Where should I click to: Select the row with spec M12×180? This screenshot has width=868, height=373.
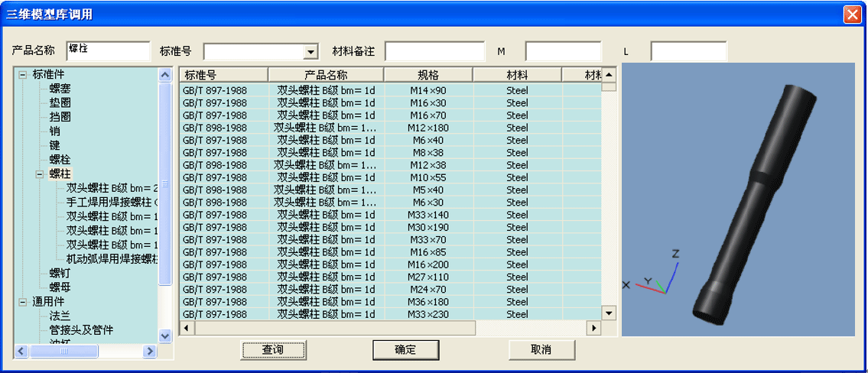[x=390, y=128]
